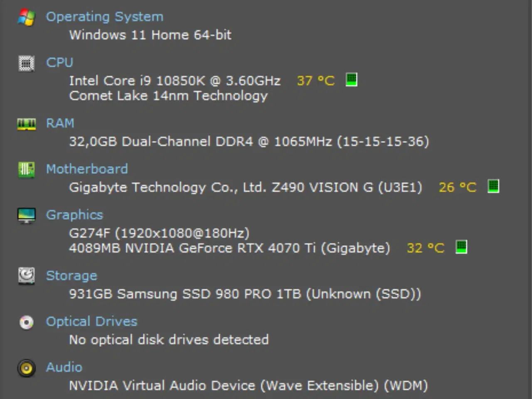Click the RAM memory stick icon
532x399 pixels.
pos(27,124)
